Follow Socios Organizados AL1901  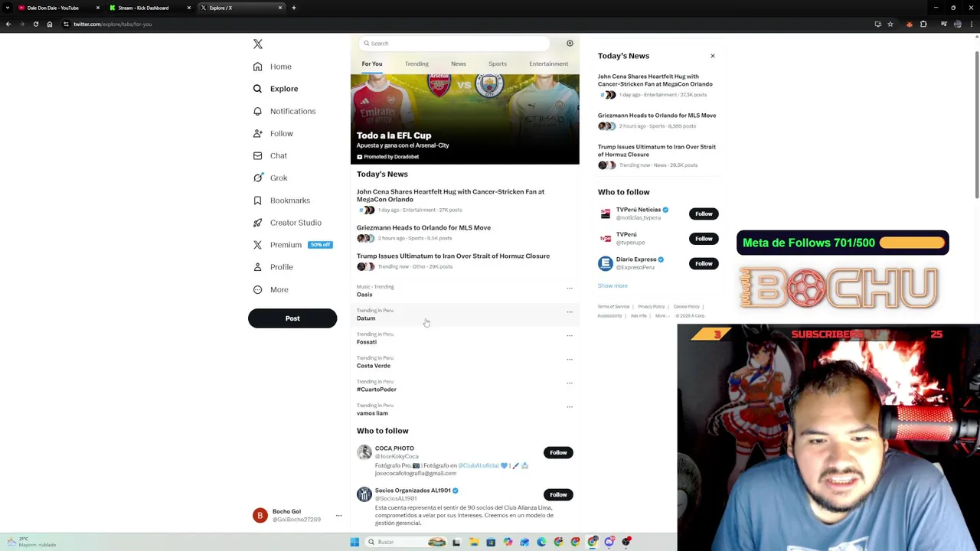click(558, 495)
